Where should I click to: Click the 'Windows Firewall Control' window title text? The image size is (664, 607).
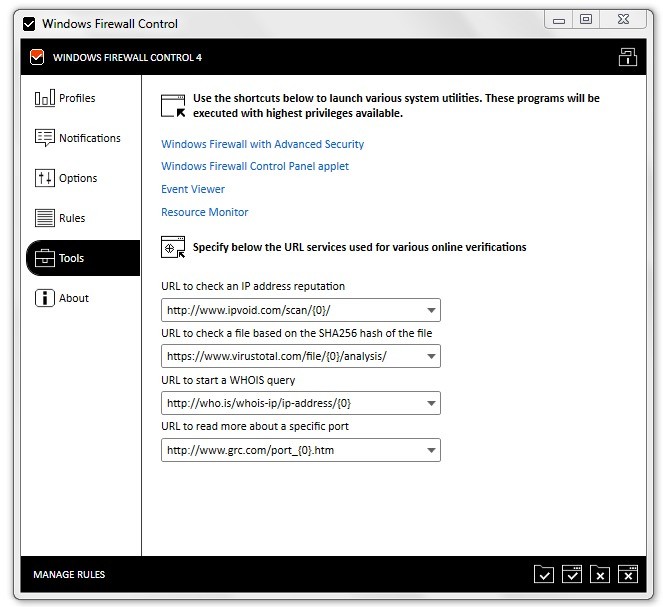coord(110,24)
